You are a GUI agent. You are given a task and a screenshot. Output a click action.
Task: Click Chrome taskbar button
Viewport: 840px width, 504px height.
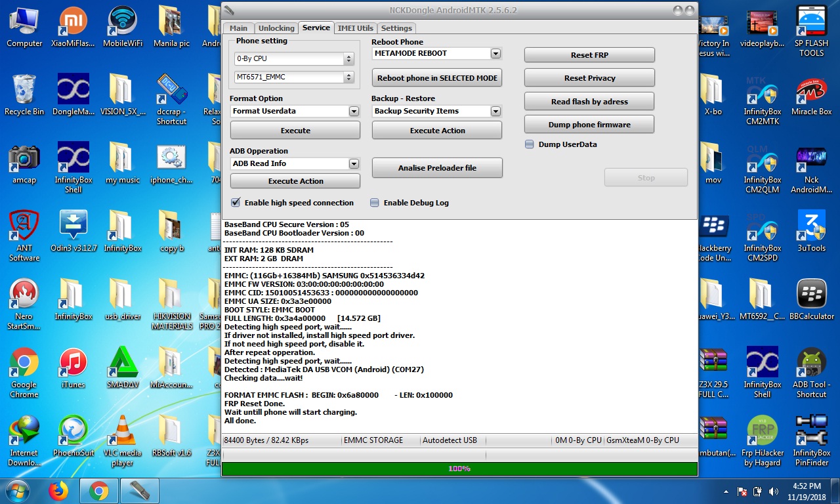pos(99,491)
